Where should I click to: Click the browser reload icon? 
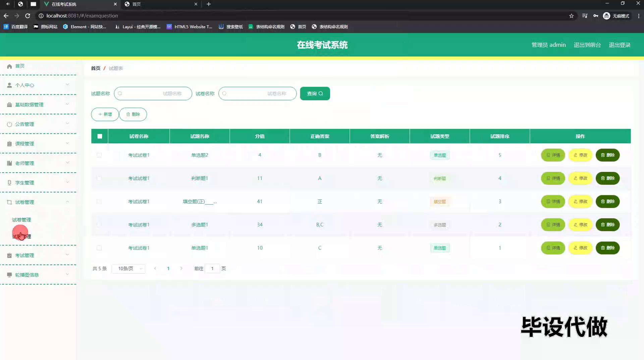coord(28,16)
